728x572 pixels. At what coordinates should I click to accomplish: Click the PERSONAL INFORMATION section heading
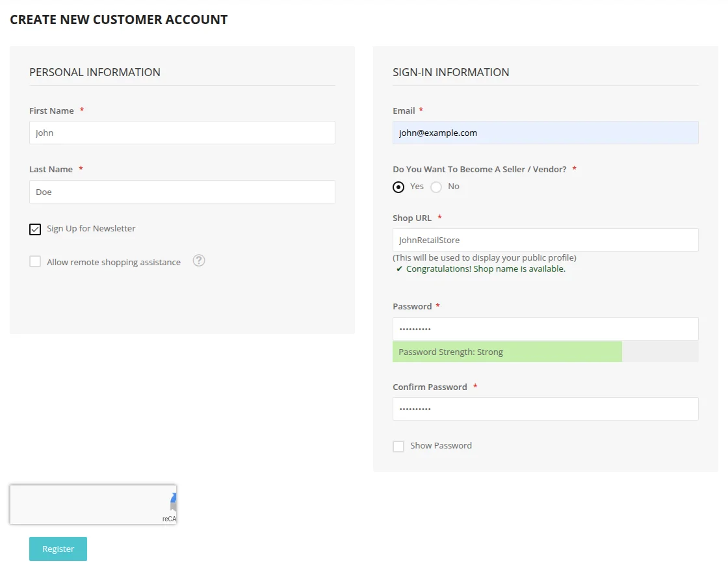pos(94,72)
